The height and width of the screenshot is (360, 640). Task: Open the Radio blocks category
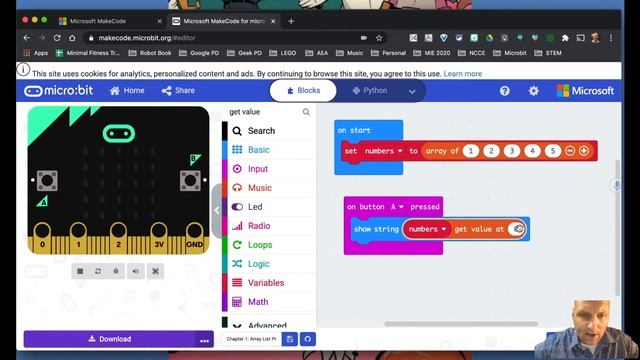pos(268,226)
